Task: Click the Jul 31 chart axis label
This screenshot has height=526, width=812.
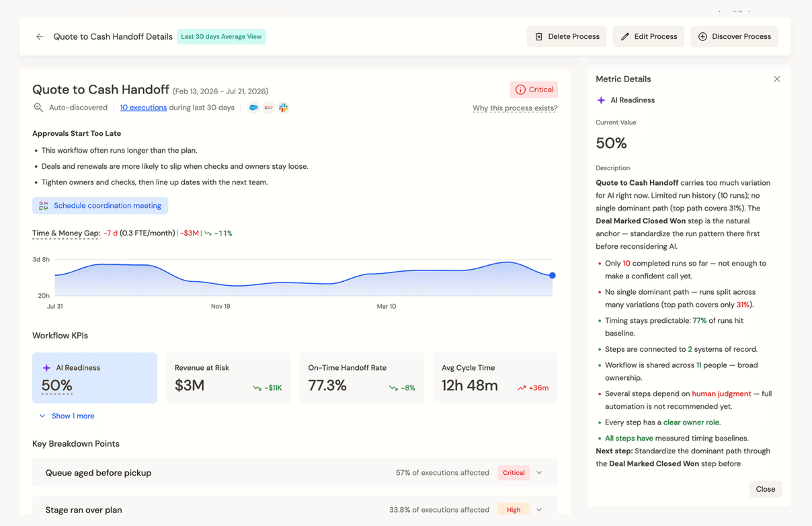Action: coord(54,307)
